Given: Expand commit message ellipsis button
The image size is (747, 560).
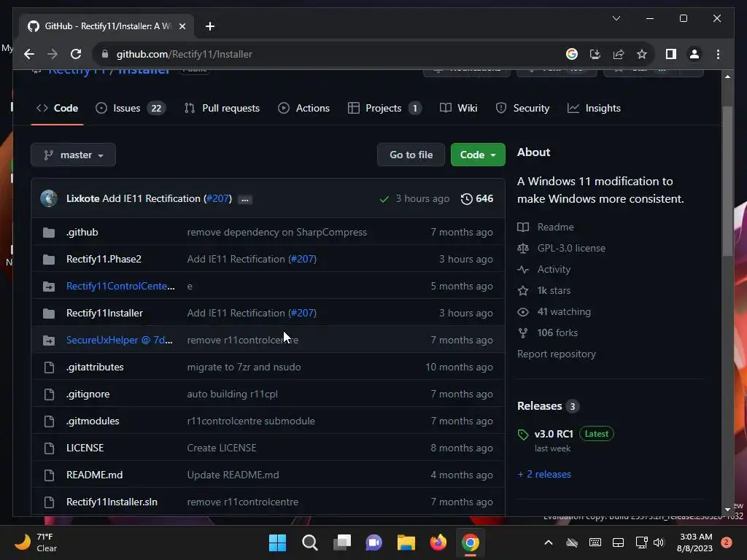Looking at the screenshot, I should click(x=245, y=200).
